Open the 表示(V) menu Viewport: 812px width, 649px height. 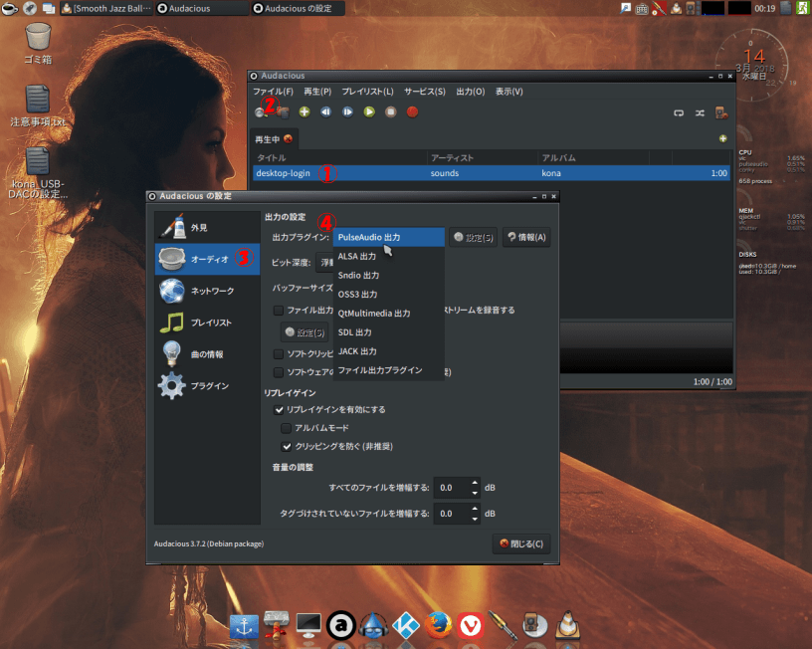[509, 92]
